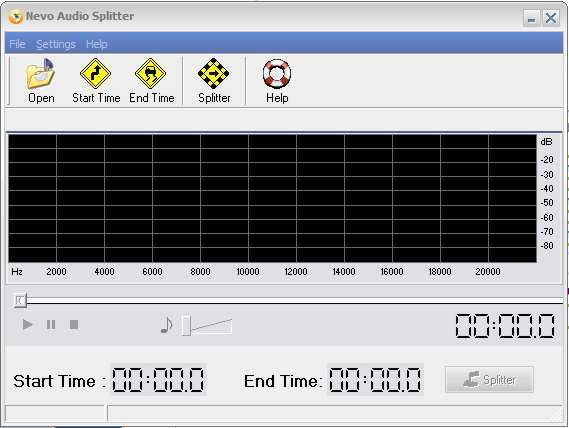Image resolution: width=569 pixels, height=428 pixels.
Task: Click the dB unit label above the scale
Action: click(x=547, y=142)
